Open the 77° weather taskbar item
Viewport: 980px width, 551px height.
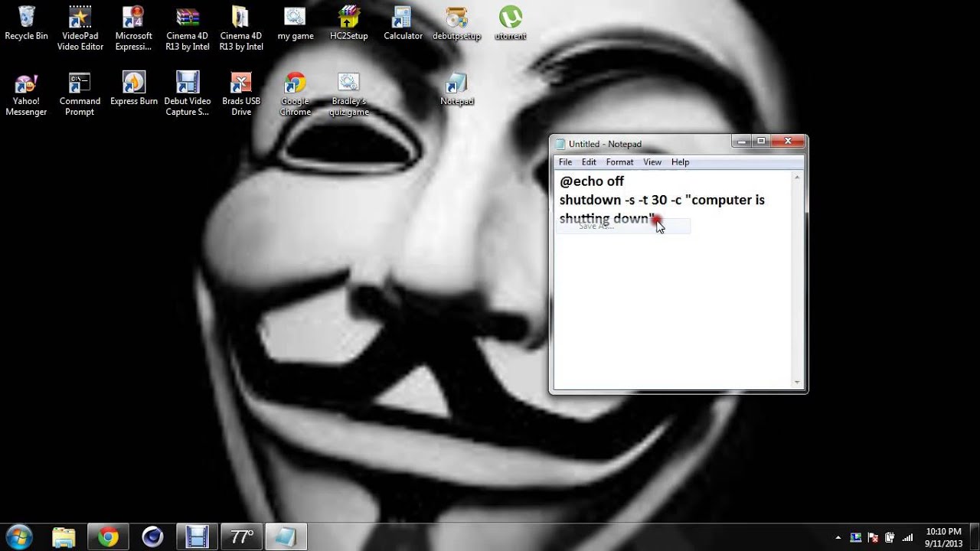click(x=241, y=537)
